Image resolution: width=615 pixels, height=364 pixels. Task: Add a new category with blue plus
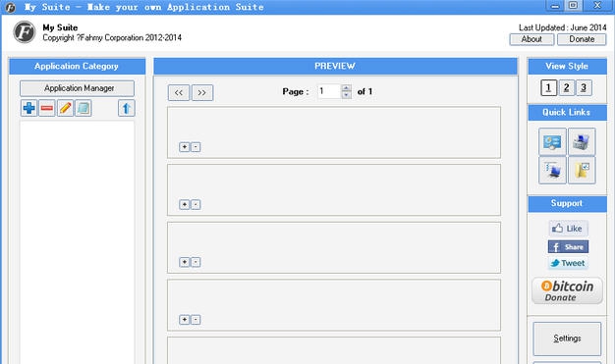pos(29,108)
